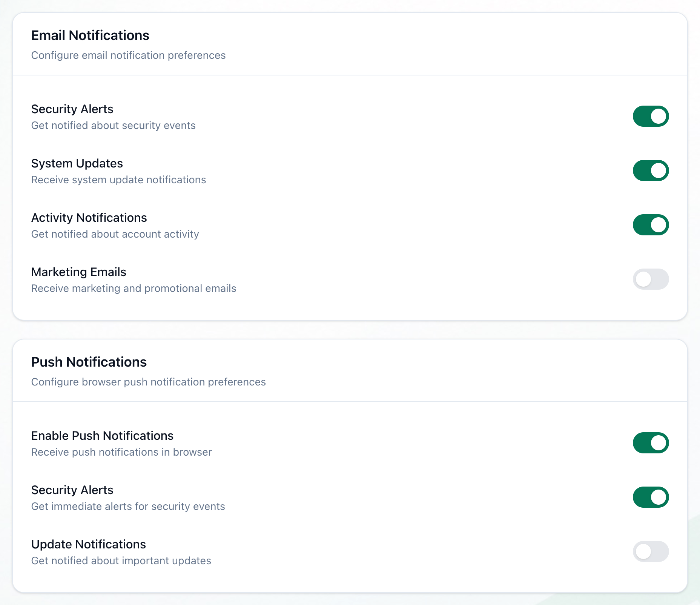Disable push Security Alerts toggle

pos(651,497)
